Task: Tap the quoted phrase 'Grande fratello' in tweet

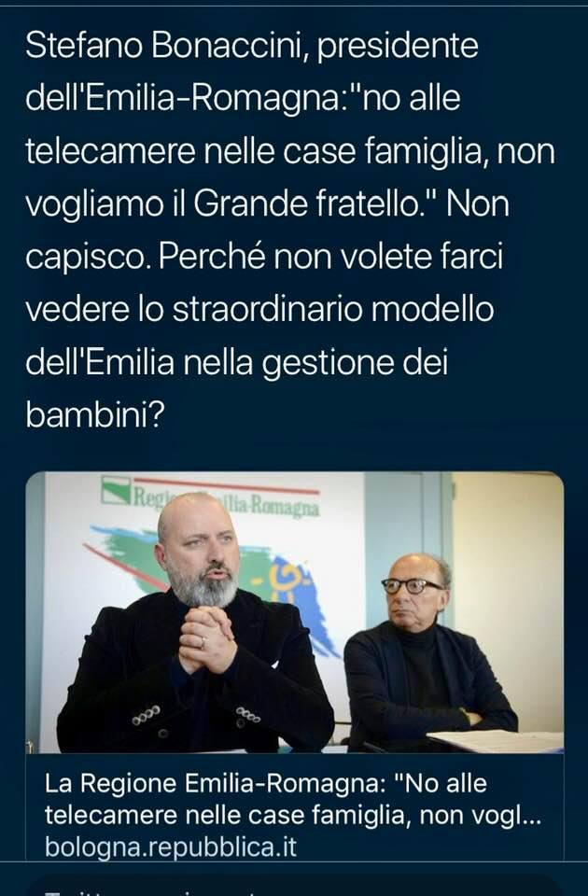Action: coord(306,203)
